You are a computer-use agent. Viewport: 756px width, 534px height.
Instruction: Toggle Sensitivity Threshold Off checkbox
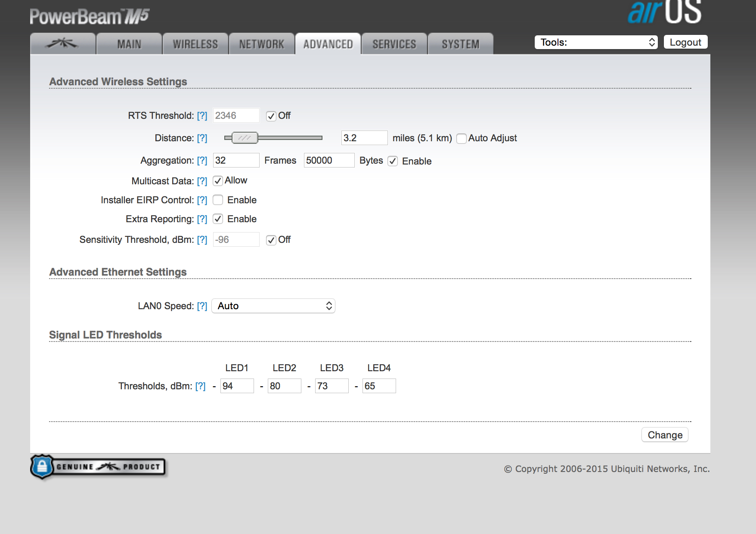click(271, 240)
